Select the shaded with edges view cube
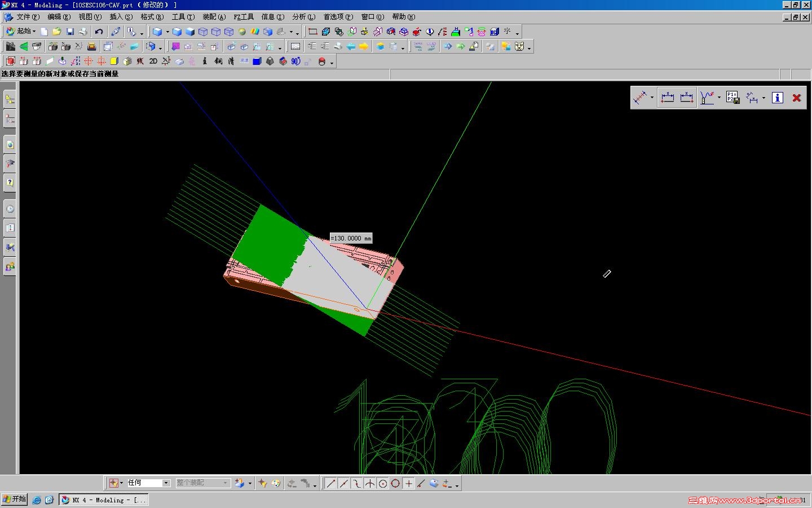Screen dimensions: 812x508 [177, 32]
